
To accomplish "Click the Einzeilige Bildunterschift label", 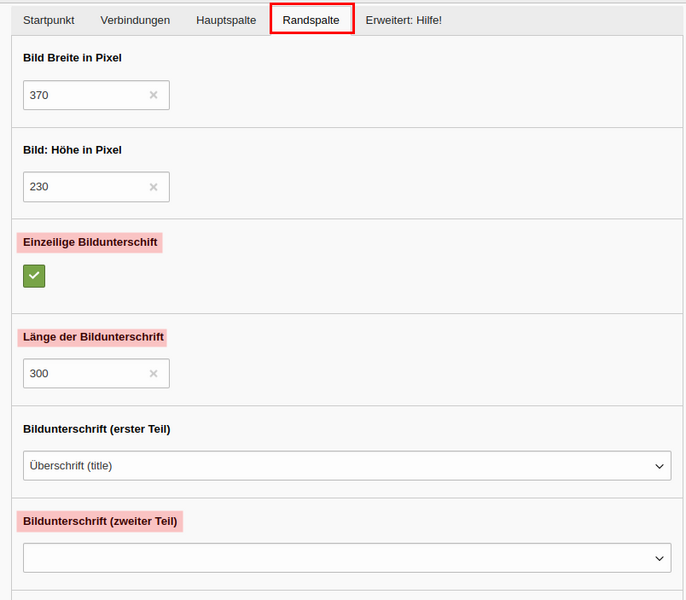I will (x=90, y=242).
